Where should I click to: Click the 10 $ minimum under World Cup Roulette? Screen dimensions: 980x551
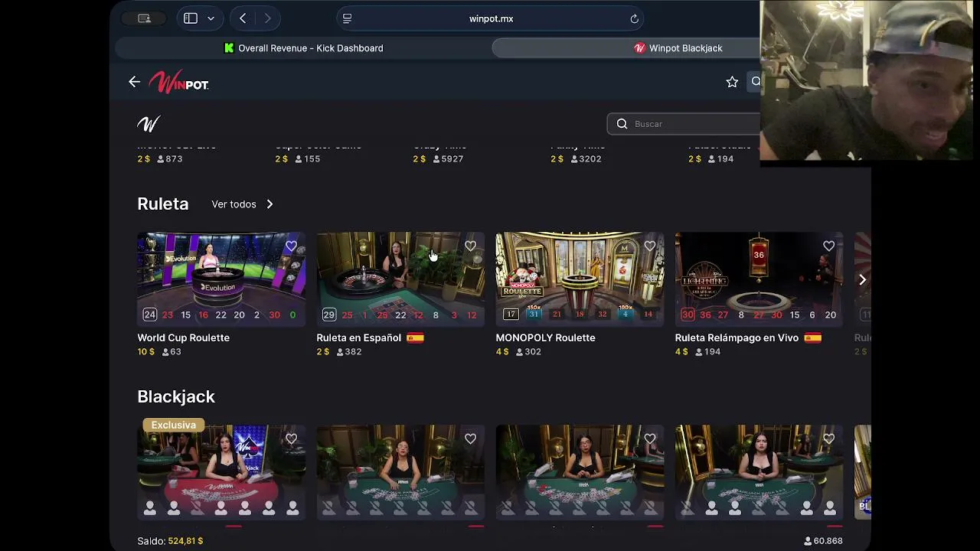point(146,352)
